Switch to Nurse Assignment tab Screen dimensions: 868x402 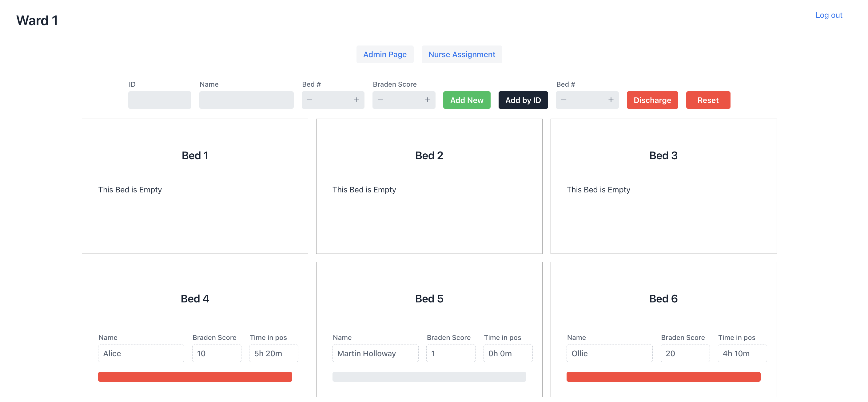[462, 54]
